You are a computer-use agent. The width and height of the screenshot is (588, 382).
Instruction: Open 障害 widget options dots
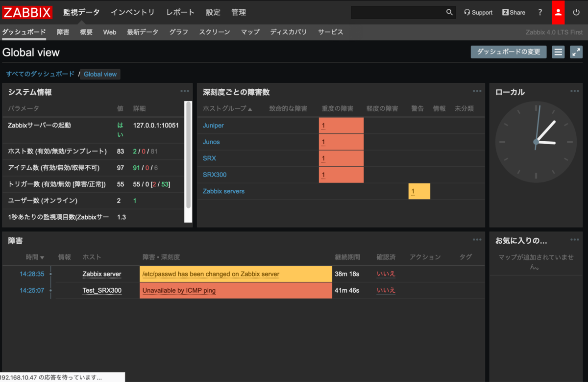click(x=477, y=240)
